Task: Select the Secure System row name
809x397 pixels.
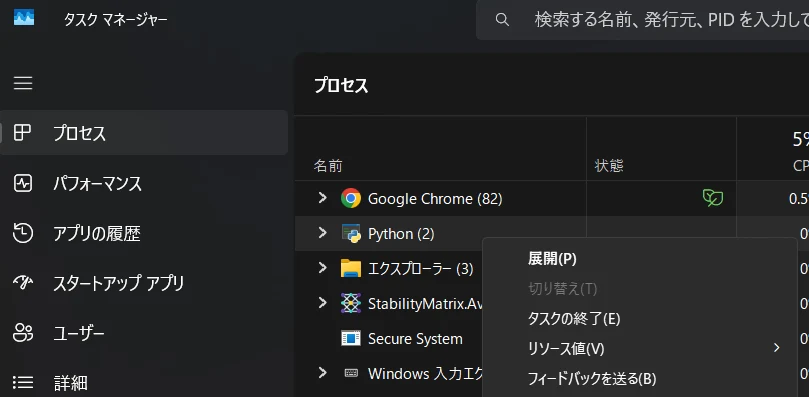Action: click(x=415, y=339)
